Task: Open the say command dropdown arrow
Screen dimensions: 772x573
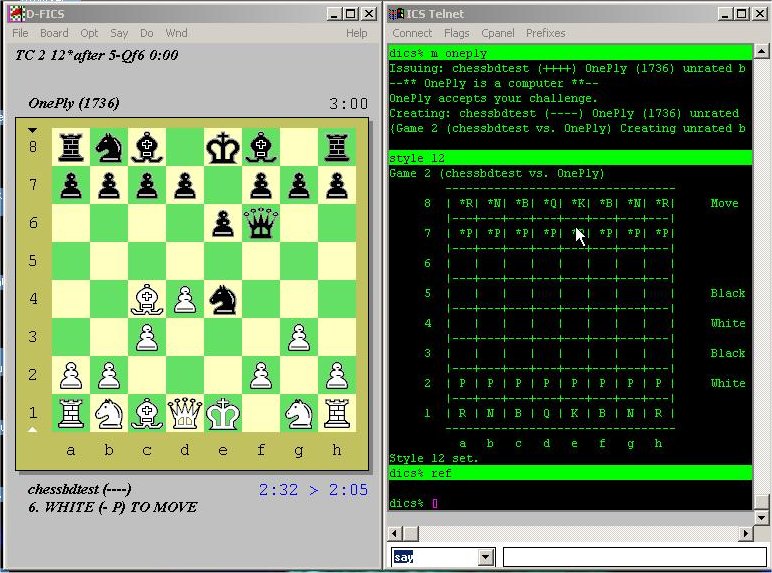Action: coord(486,557)
